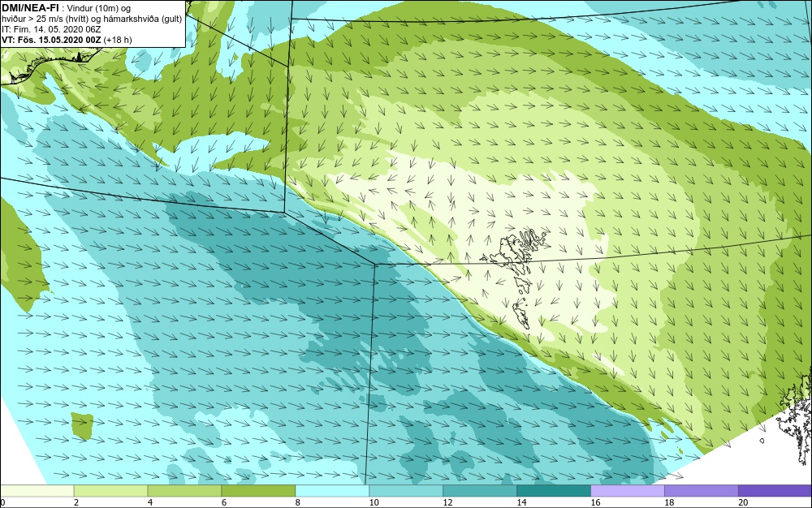Screen dimensions: 812x508
Task: Click the 6–8 m/s olive green swatch
Action: (258, 490)
